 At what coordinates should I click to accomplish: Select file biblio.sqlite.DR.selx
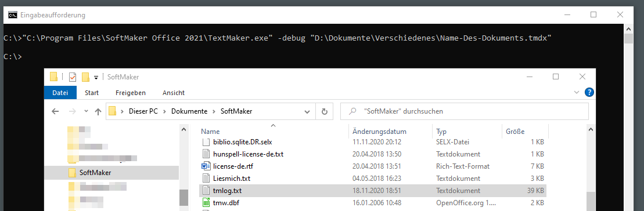coord(243,142)
